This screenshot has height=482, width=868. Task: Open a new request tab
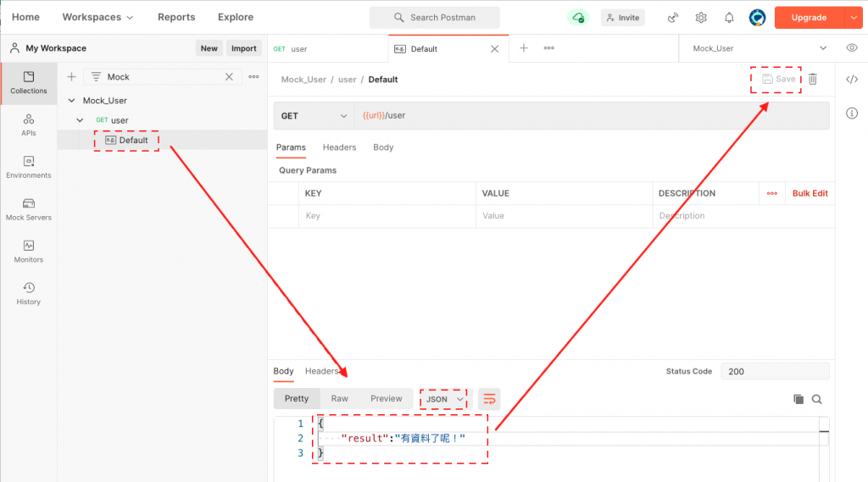tap(524, 48)
